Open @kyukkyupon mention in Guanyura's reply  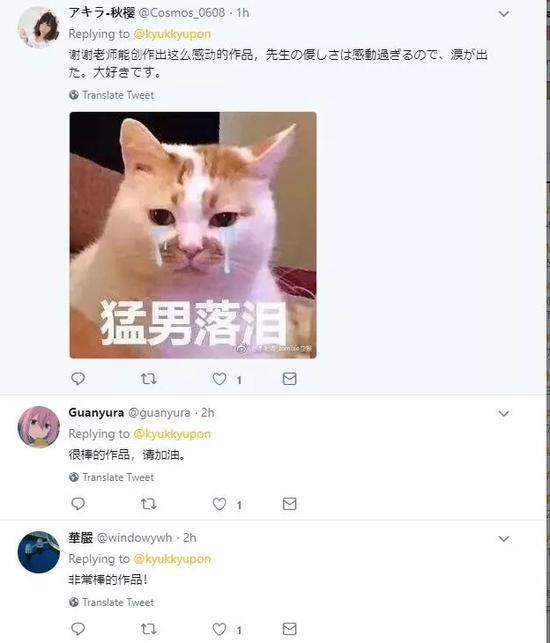click(172, 434)
